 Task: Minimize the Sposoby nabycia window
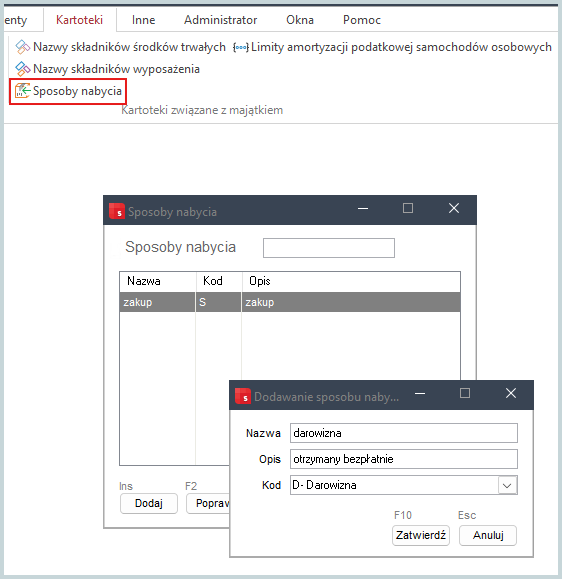point(363,209)
